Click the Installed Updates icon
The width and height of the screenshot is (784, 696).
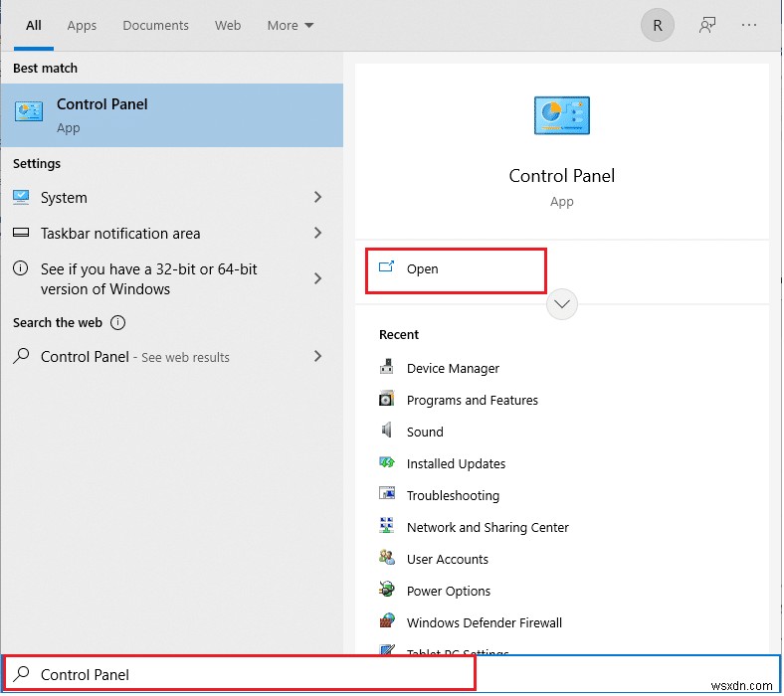click(387, 463)
